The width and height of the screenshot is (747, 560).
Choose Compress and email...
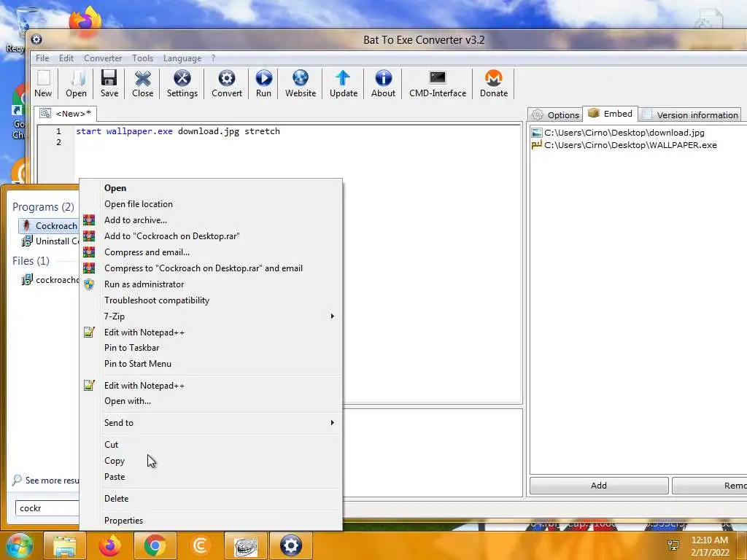coord(211,252)
